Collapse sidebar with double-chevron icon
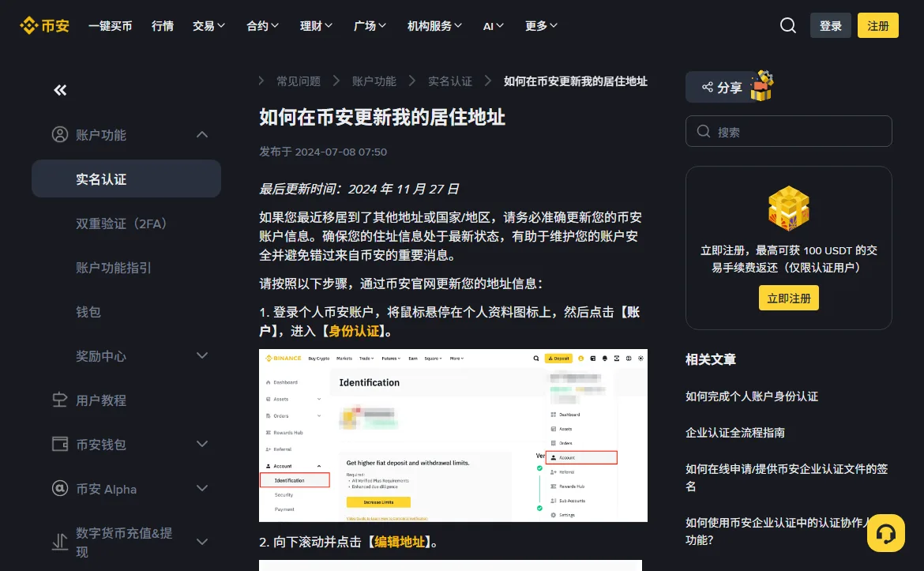Image resolution: width=924 pixels, height=571 pixels. point(60,89)
